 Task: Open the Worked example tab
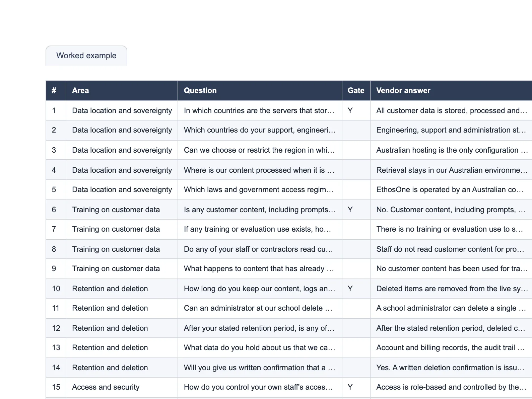(x=86, y=56)
